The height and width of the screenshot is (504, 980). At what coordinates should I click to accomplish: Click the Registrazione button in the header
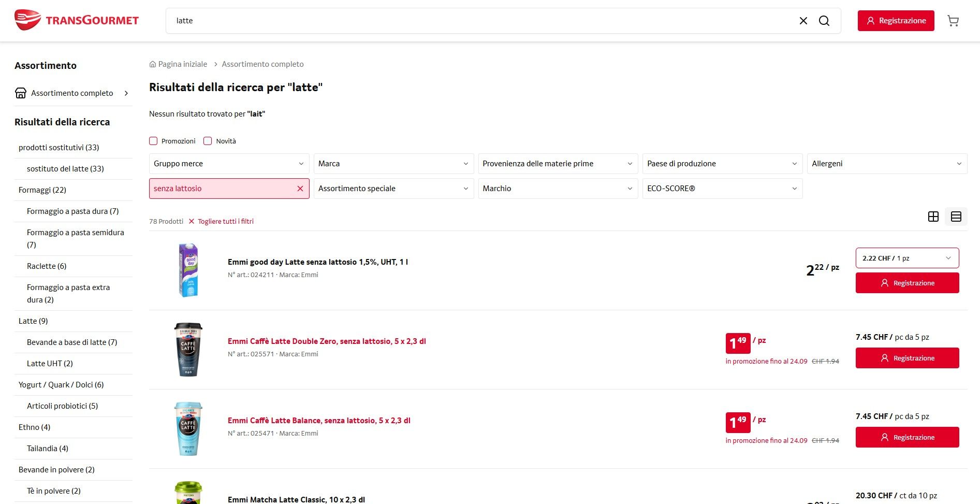(x=896, y=21)
